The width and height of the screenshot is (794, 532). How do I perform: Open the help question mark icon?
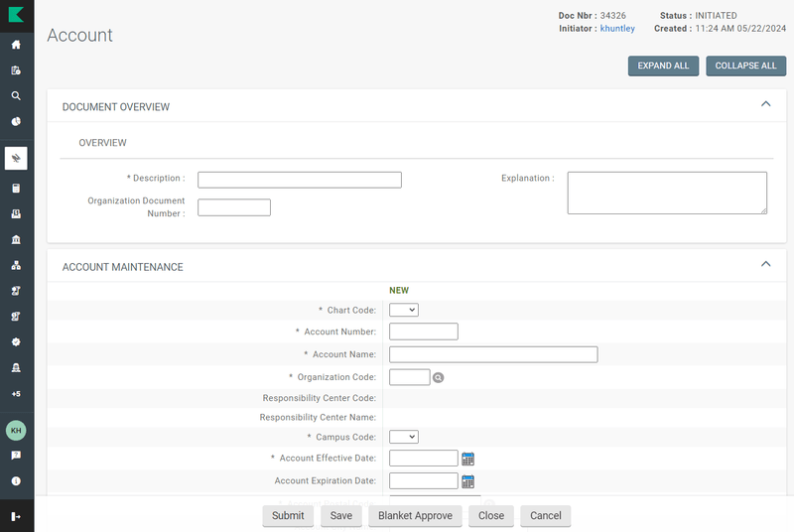tap(16, 455)
